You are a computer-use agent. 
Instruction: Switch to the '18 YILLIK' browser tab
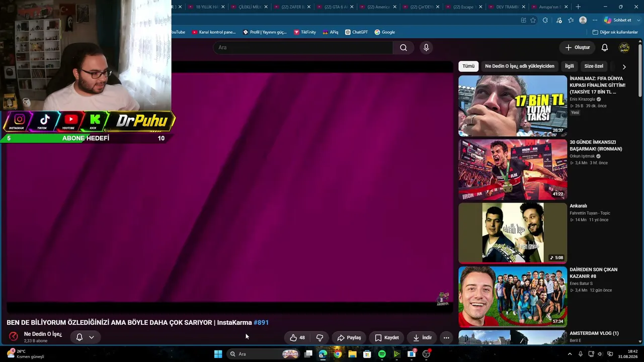pyautogui.click(x=206, y=7)
